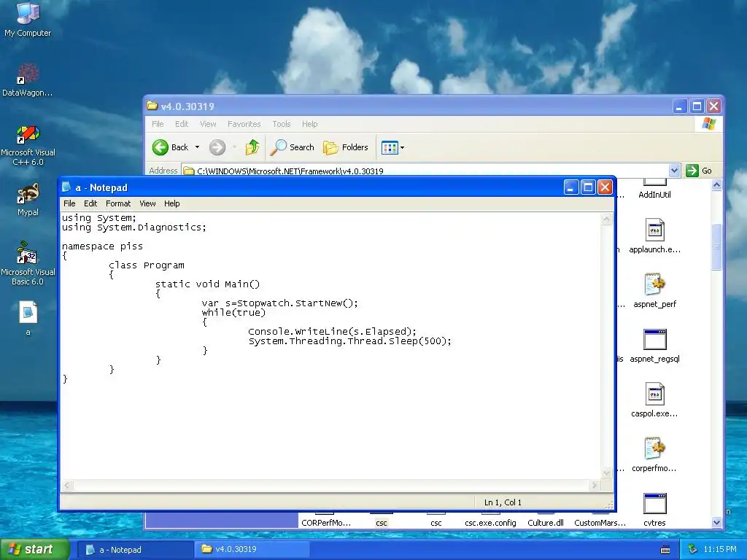Open Notepad Edit menu
This screenshot has height=560, width=747.
coord(90,203)
